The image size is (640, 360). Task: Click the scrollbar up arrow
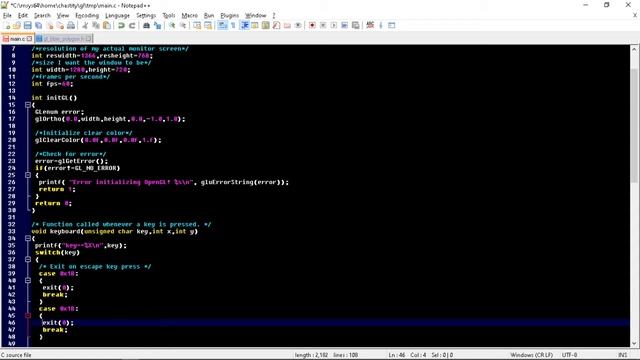635,49
